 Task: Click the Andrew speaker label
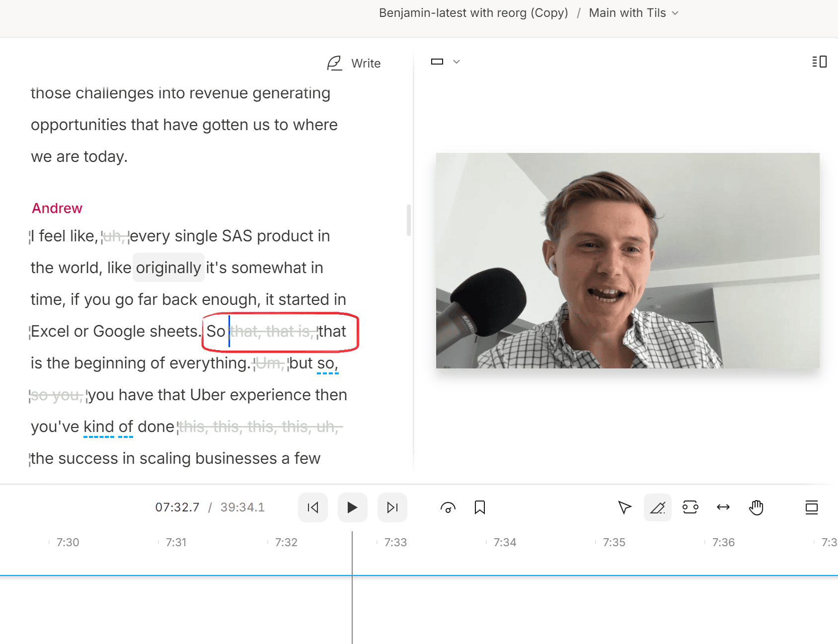pos(57,208)
